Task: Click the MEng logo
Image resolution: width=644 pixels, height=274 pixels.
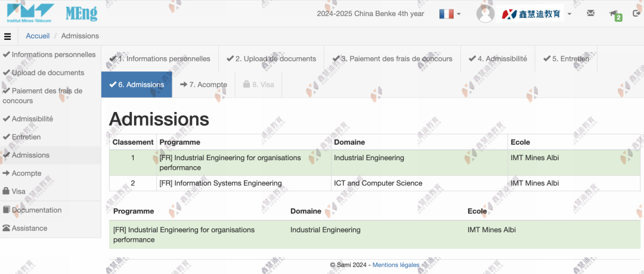Action: coord(81,14)
